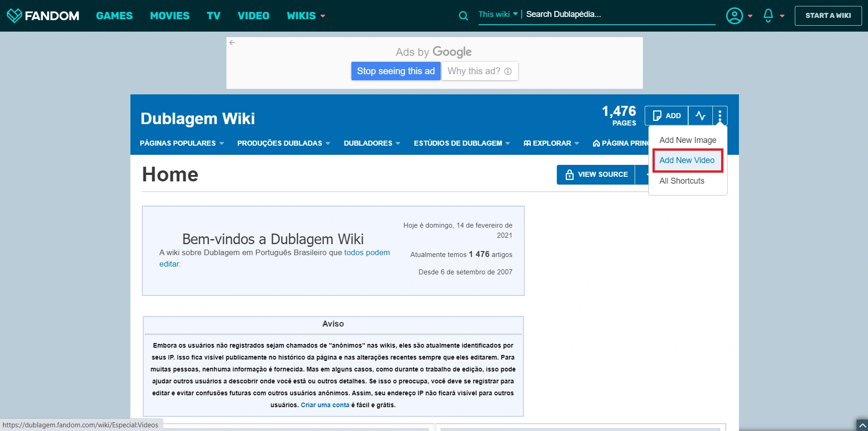Expand Estúdios de Dublagem menu
This screenshot has height=431, width=868.
tap(462, 143)
